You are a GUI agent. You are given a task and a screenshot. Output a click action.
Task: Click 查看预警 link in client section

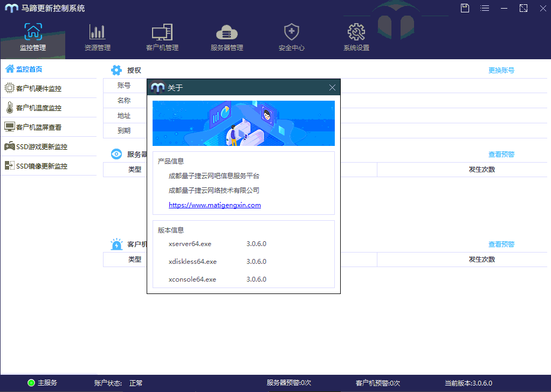pyautogui.click(x=501, y=244)
